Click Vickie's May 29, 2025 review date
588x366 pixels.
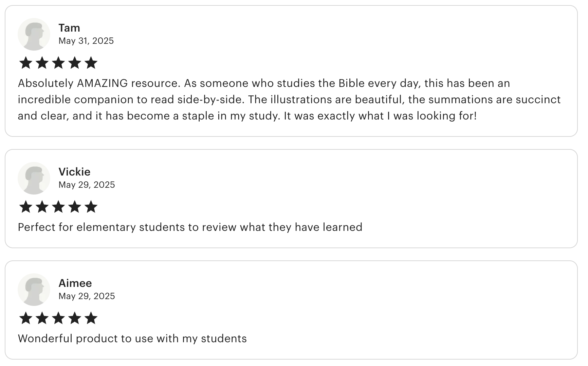pyautogui.click(x=87, y=185)
